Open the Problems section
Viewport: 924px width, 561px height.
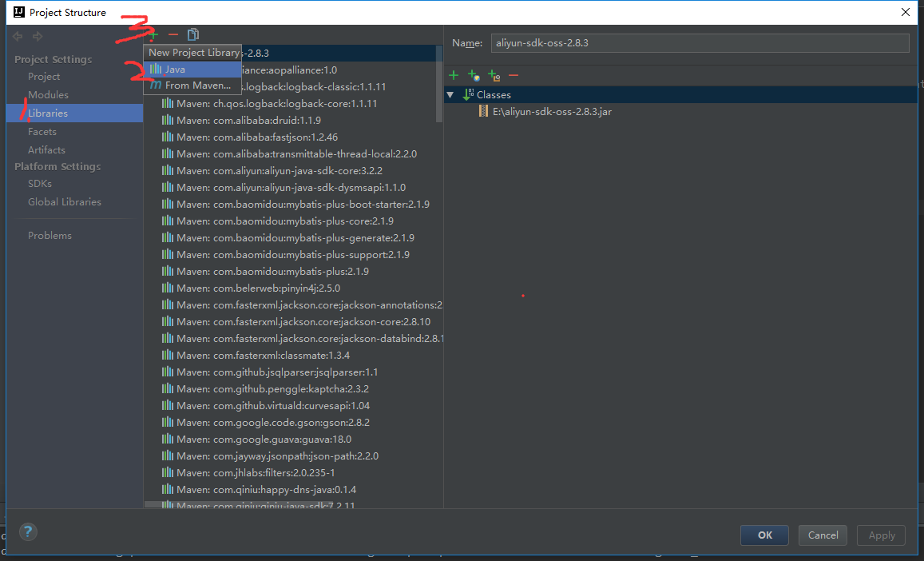point(50,236)
